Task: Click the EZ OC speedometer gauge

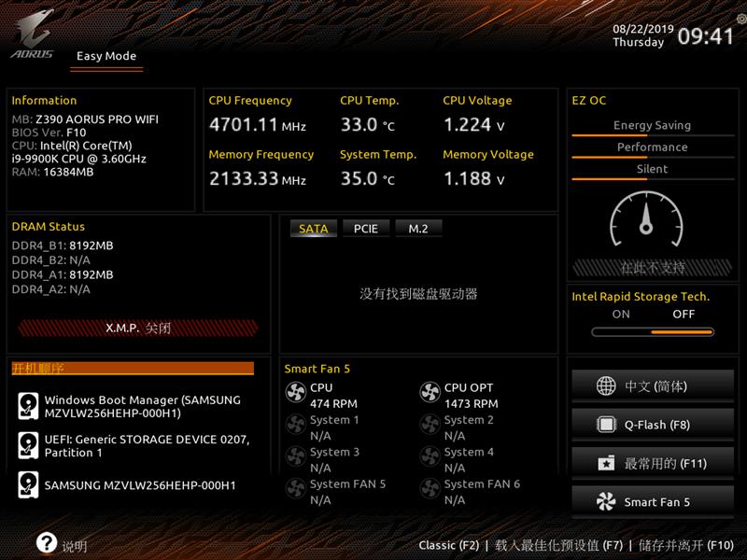Action: 646,219
